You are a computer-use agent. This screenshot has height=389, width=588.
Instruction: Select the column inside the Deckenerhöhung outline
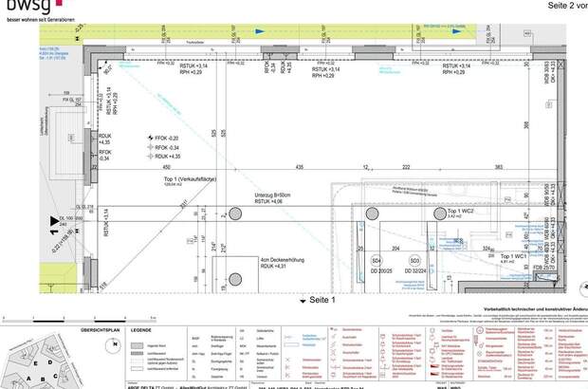(x=235, y=279)
